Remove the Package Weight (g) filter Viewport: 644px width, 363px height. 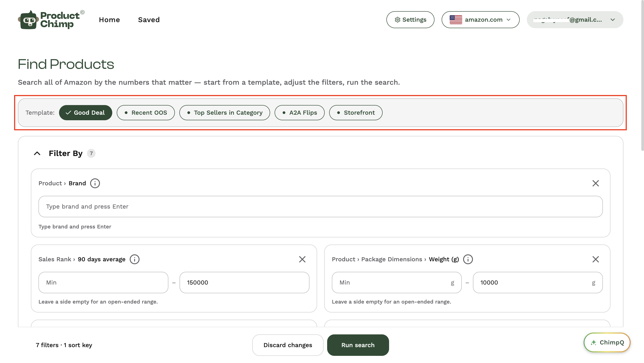coord(595,259)
